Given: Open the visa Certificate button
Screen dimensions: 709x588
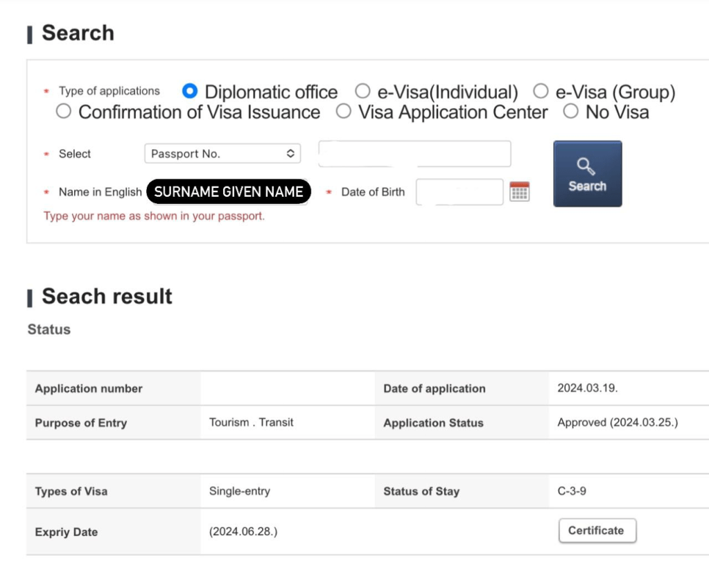Looking at the screenshot, I should [x=597, y=531].
